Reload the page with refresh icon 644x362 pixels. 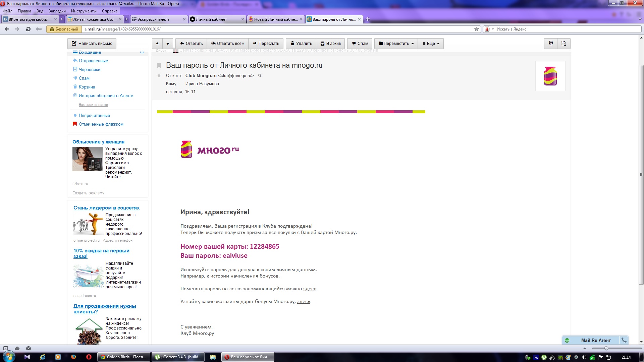click(28, 29)
